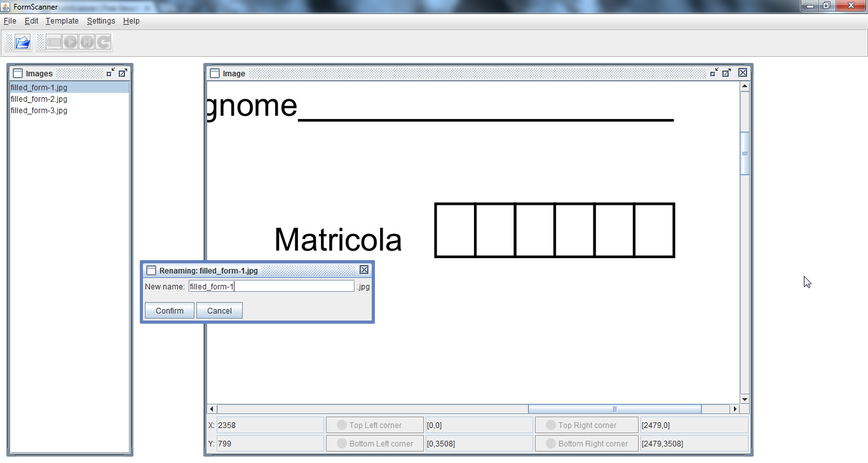Select filled_form-3.jpg in Images list
The width and height of the screenshot is (868, 463).
coord(69,111)
